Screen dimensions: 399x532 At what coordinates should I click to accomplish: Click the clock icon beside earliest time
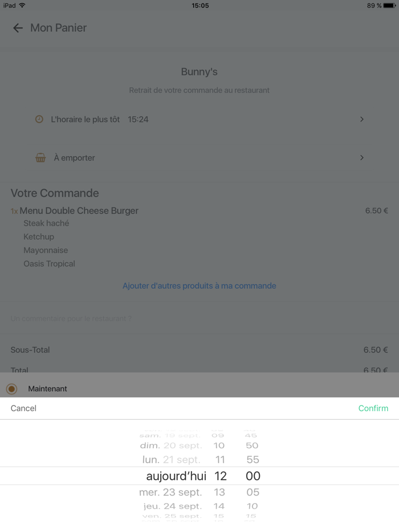[x=39, y=119]
